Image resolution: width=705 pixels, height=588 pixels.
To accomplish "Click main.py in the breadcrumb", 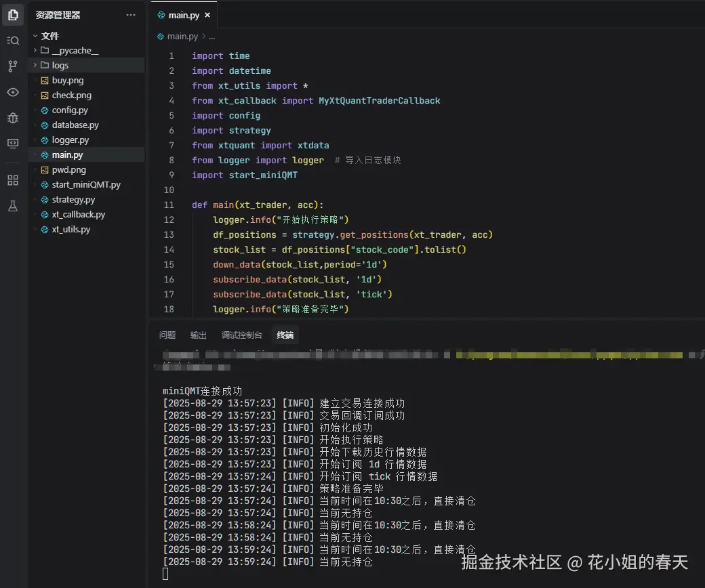I will 182,37.
